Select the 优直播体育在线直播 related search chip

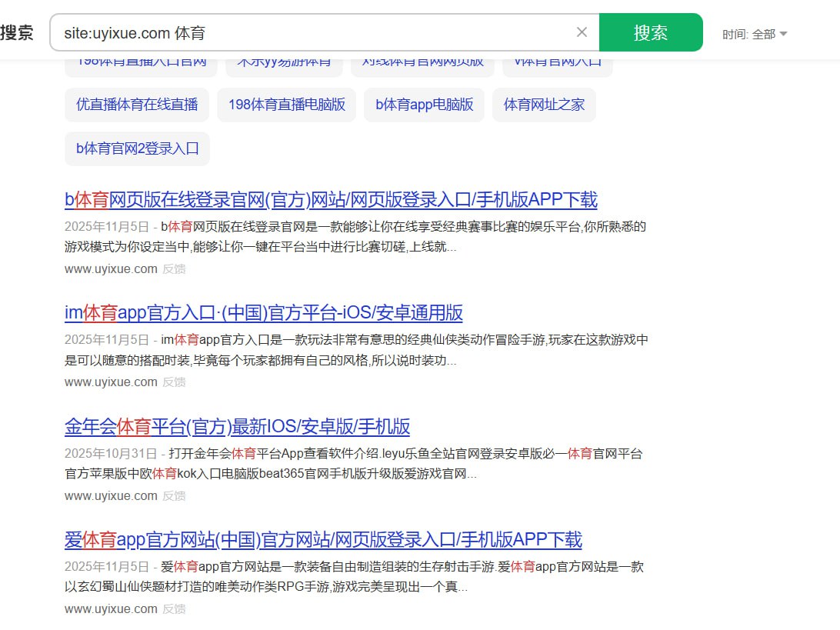136,105
